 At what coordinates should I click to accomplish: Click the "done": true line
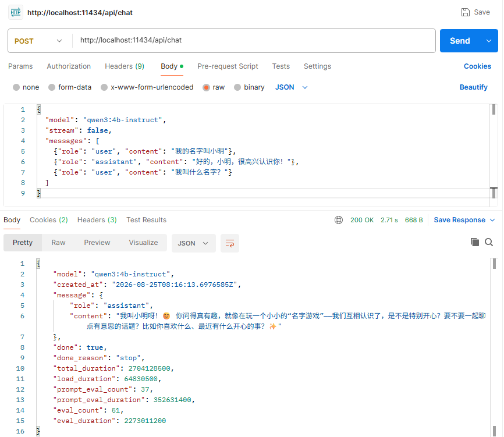click(x=80, y=347)
